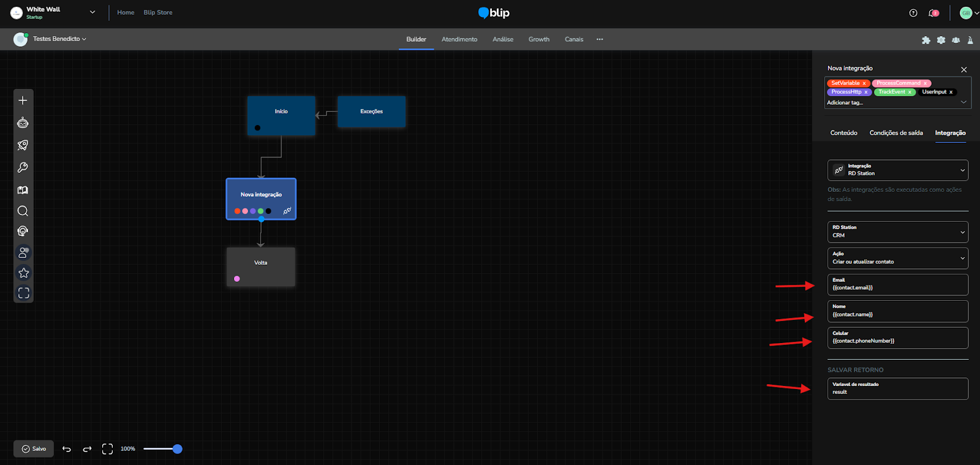The image size is (980, 465).
Task: Open the notifications bell
Action: click(x=933, y=13)
